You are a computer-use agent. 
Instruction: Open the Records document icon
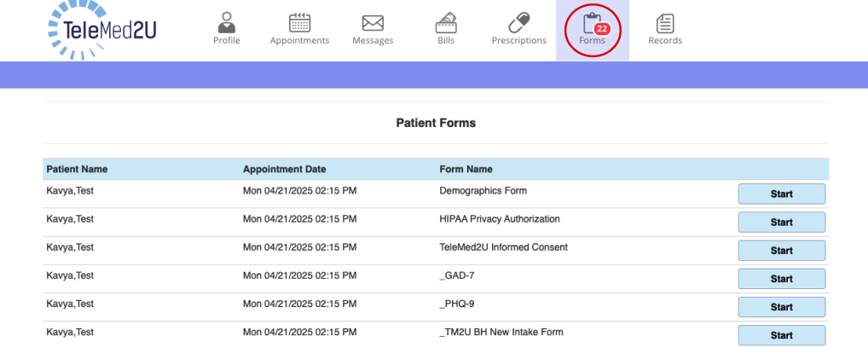pyautogui.click(x=665, y=23)
